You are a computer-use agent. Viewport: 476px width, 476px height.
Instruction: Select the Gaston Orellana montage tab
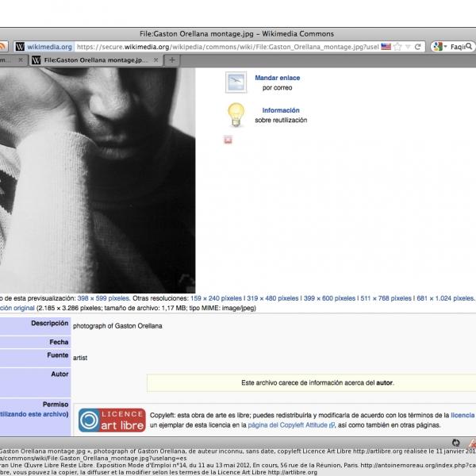95,60
